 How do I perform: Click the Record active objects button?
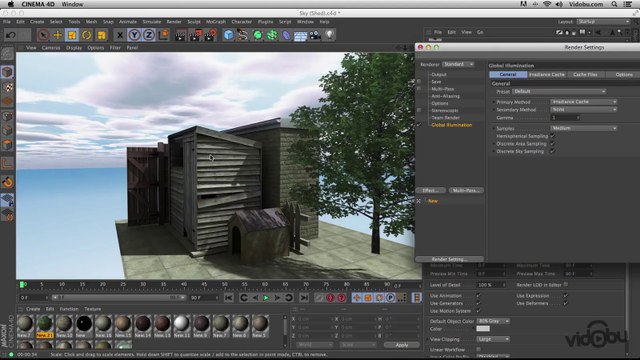(x=330, y=298)
